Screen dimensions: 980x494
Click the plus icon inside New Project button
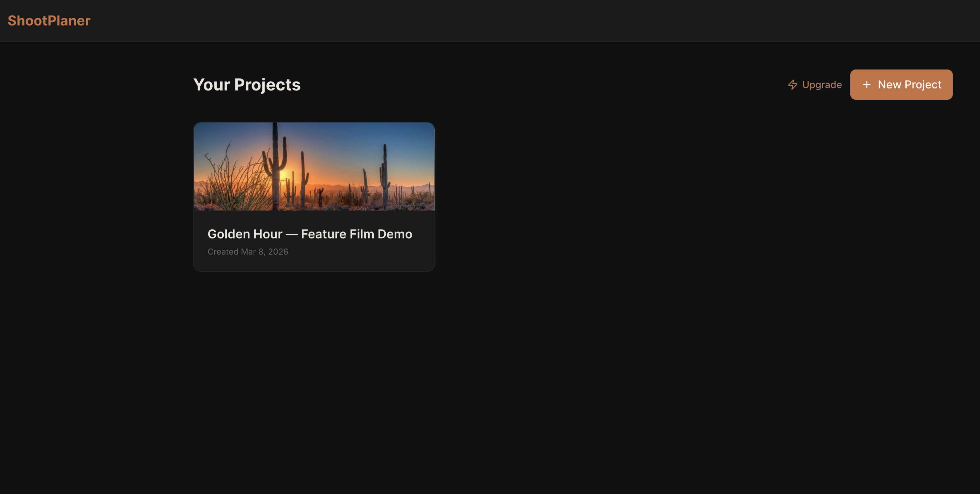(x=867, y=84)
